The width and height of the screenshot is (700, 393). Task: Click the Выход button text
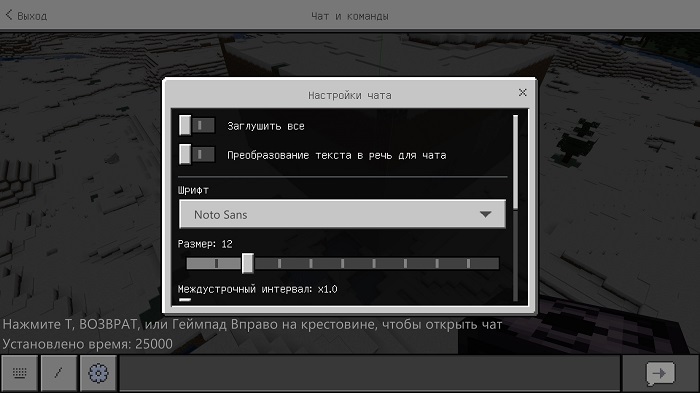pyautogui.click(x=32, y=16)
